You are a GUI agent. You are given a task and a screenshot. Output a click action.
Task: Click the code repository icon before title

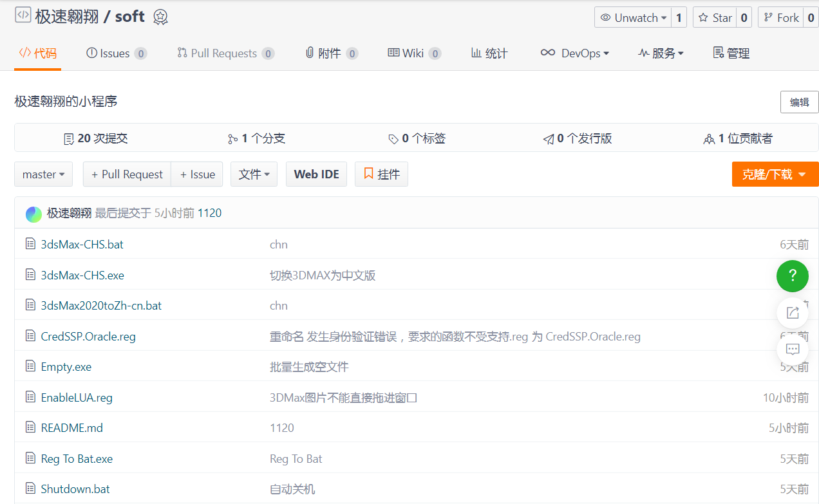pos(23,15)
